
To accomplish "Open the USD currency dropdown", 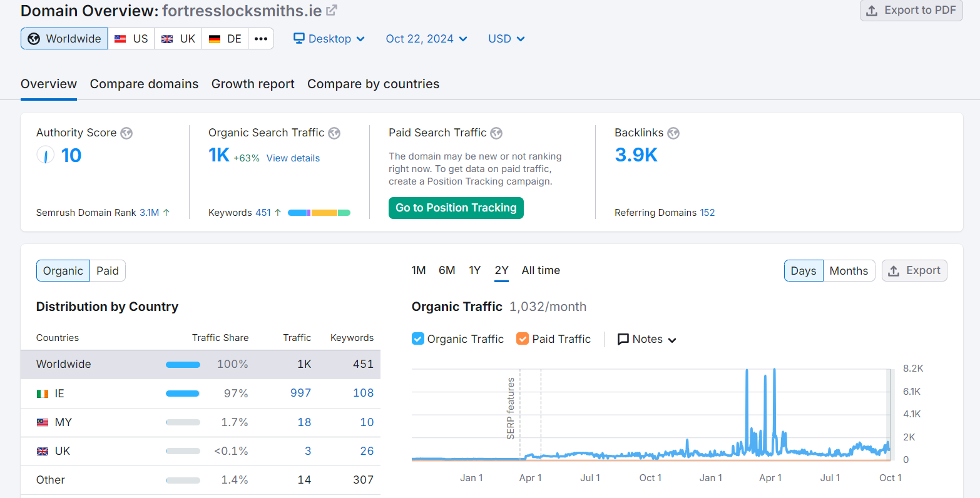I will pyautogui.click(x=506, y=39).
